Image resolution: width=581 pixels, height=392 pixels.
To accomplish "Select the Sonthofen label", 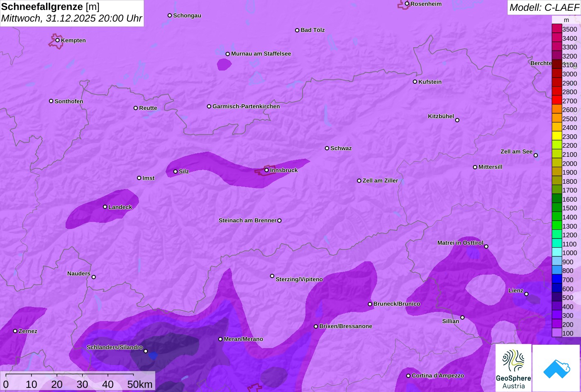I will tap(69, 101).
